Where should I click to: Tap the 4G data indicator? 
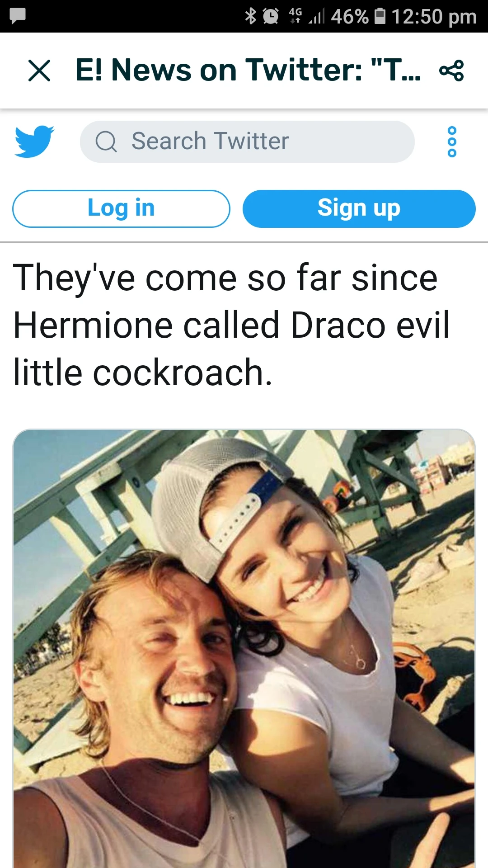click(295, 15)
